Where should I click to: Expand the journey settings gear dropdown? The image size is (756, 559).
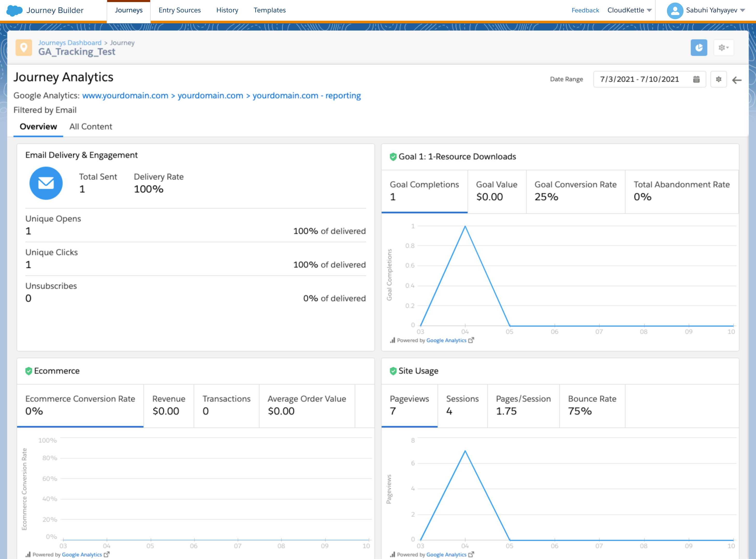pos(723,47)
